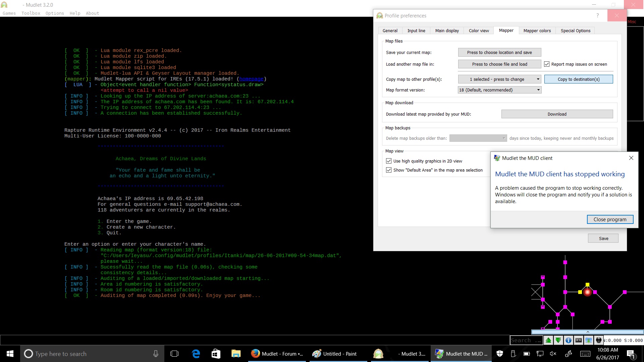
Task: Click the Save button in preferences
Action: [603, 238]
